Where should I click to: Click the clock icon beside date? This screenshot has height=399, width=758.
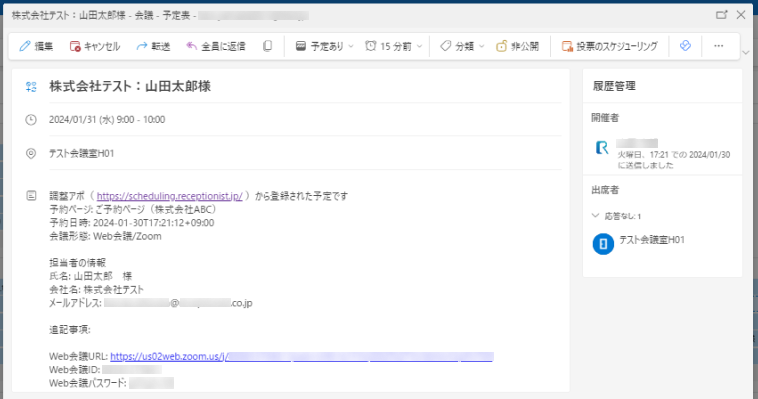click(31, 120)
